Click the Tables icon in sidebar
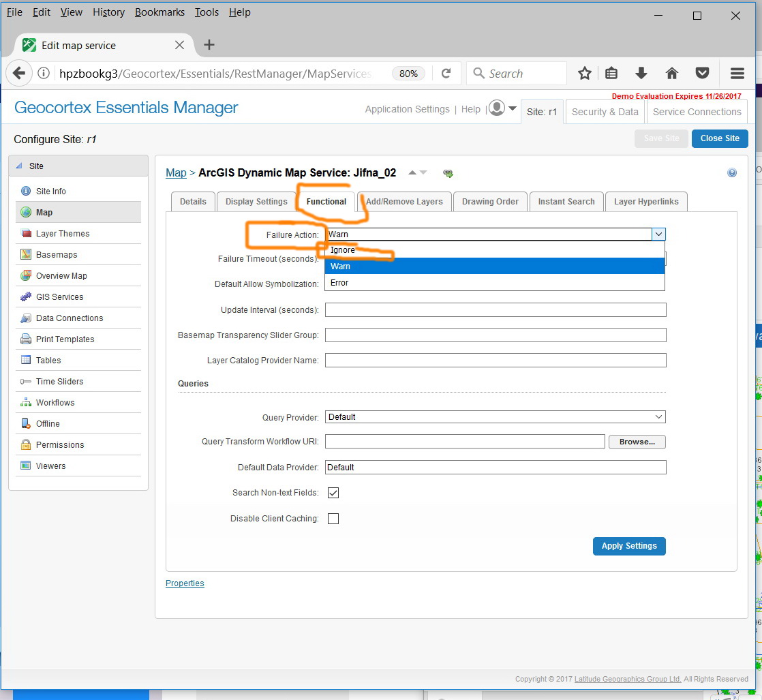 tap(26, 360)
